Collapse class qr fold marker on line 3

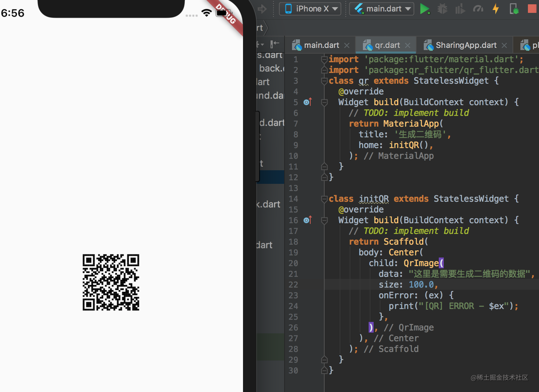point(324,81)
